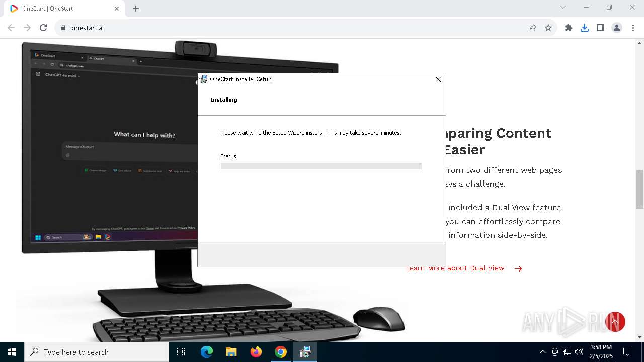The image size is (644, 362).
Task: Click the red scroll-to-top button
Action: 615,322
